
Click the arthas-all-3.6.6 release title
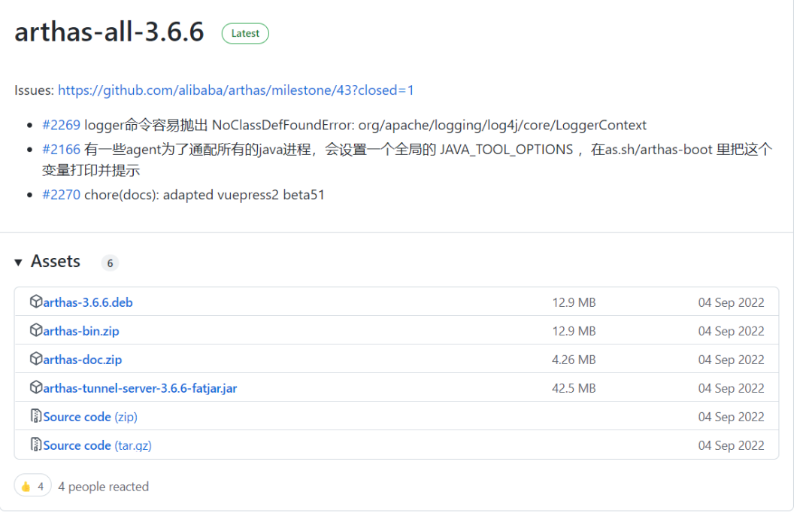tap(109, 32)
